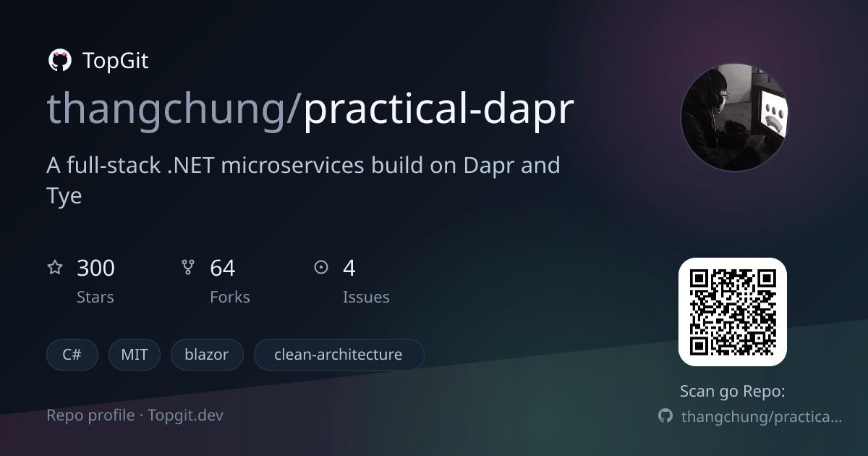The image size is (868, 456).
Task: Open the thangchung avatar photo
Action: click(734, 117)
